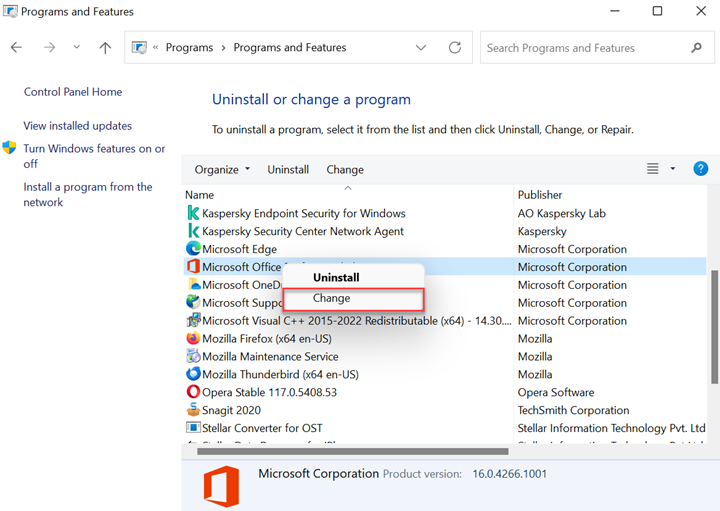Viewport: 720px width, 511px height.
Task: Click the Kaspersky Endpoint Security icon
Action: [193, 213]
